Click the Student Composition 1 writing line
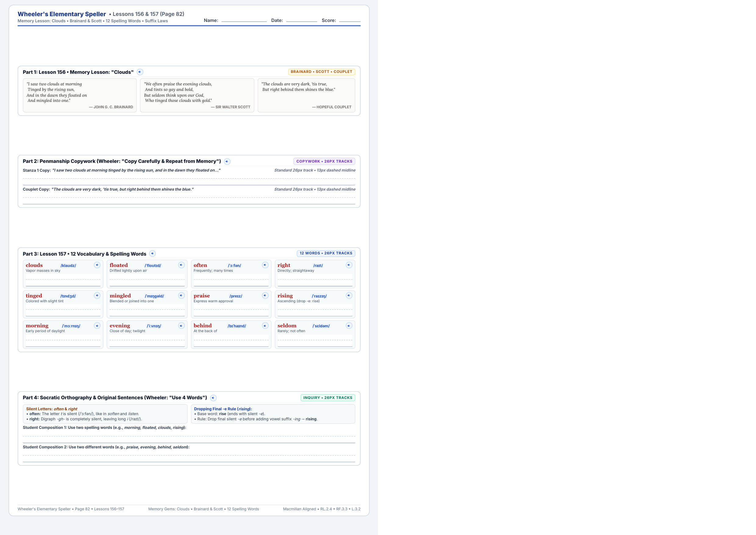Image resolution: width=756 pixels, height=535 pixels. (189, 437)
